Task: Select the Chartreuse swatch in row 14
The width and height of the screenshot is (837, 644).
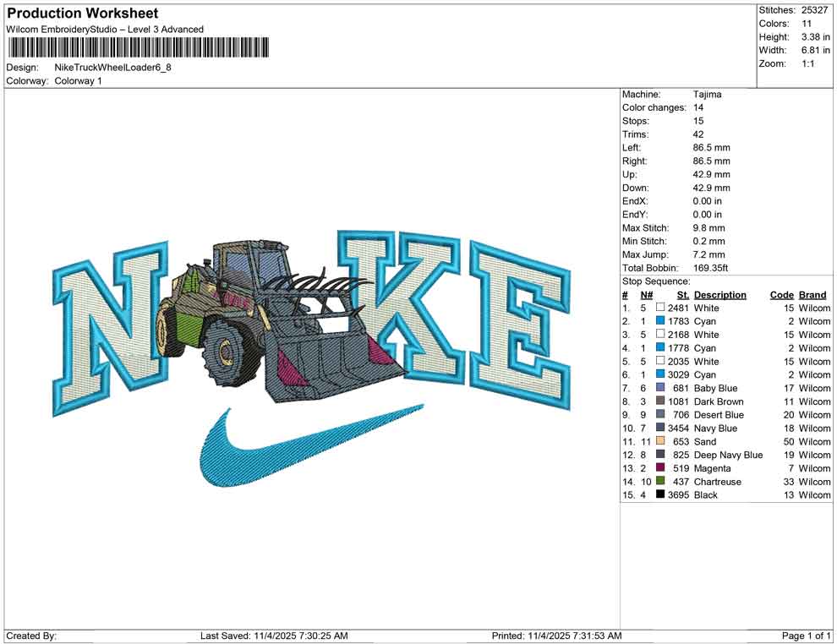Action: point(659,482)
